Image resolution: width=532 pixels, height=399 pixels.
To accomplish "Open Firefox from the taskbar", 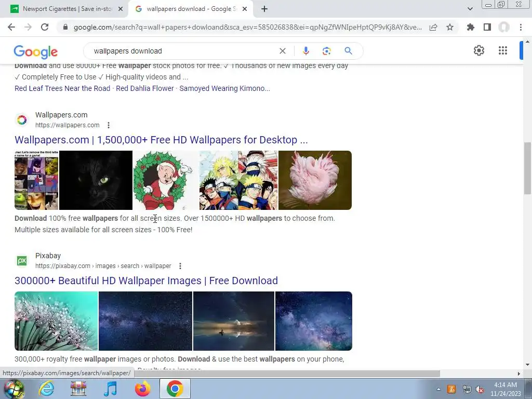I will tap(142, 389).
